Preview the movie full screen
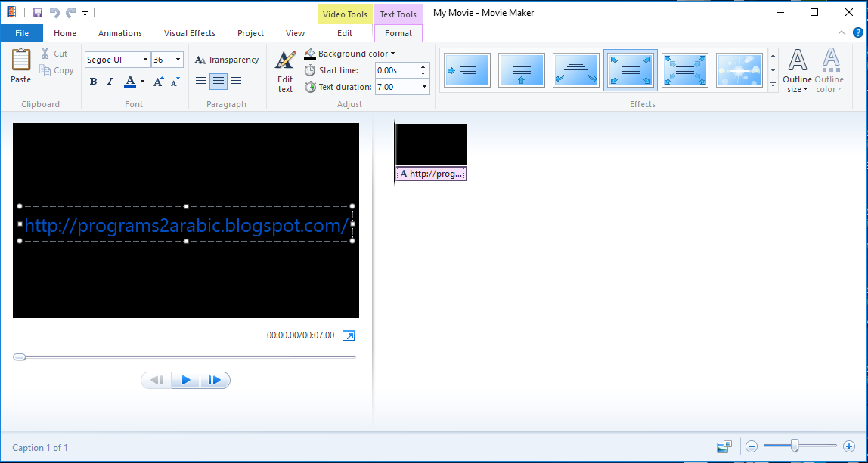868x463 pixels. (x=349, y=335)
